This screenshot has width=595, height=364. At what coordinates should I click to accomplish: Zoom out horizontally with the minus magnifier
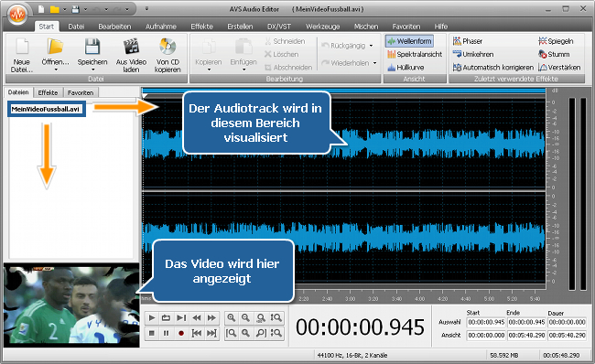[245, 317]
